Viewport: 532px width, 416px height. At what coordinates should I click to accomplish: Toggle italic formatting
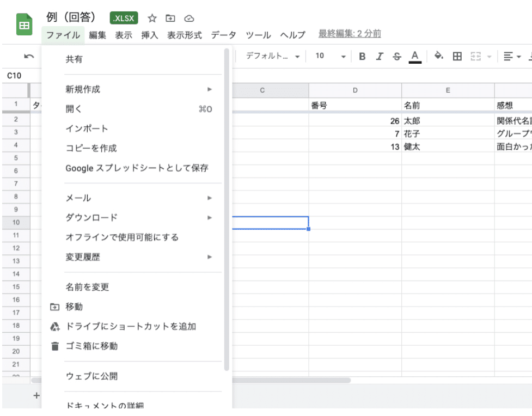pyautogui.click(x=380, y=56)
